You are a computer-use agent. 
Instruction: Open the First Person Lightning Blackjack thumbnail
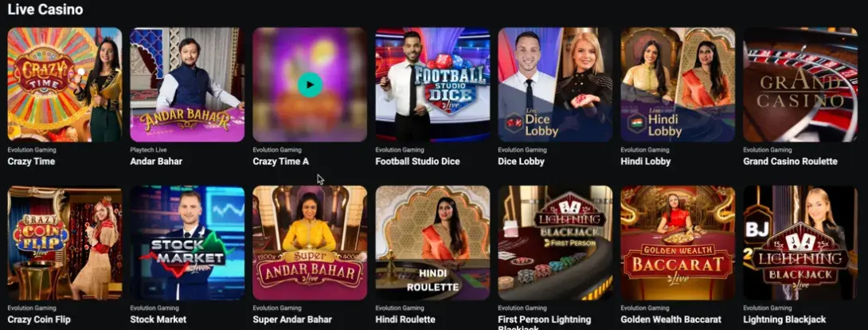tap(555, 242)
